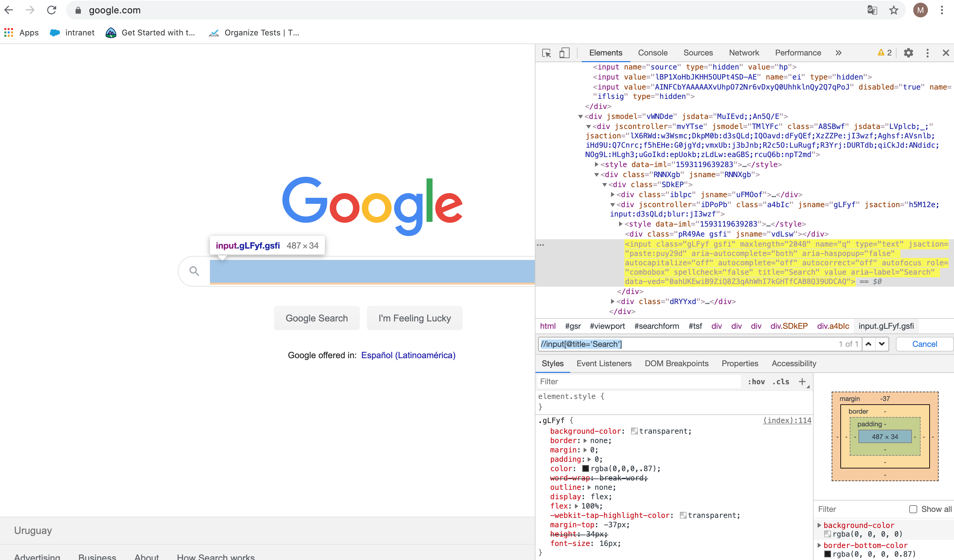
Task: Click the color rgba(0,0,0,.87) swatch
Action: [586, 469]
